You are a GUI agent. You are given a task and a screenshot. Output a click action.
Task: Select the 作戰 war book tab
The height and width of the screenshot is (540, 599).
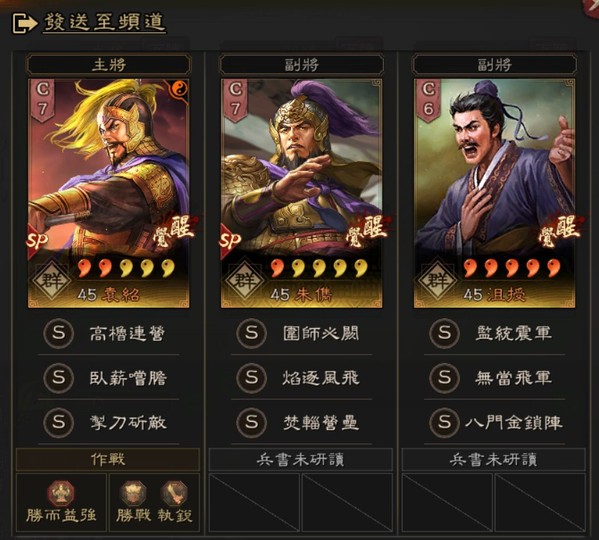click(x=108, y=459)
